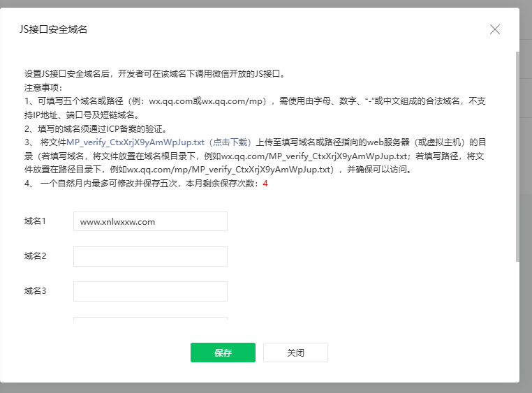Click the green 保存 button
The image size is (532, 393).
[x=223, y=353]
